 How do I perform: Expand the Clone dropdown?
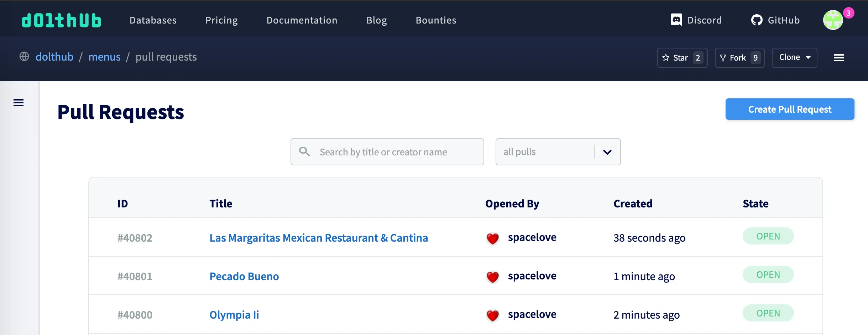pos(794,57)
